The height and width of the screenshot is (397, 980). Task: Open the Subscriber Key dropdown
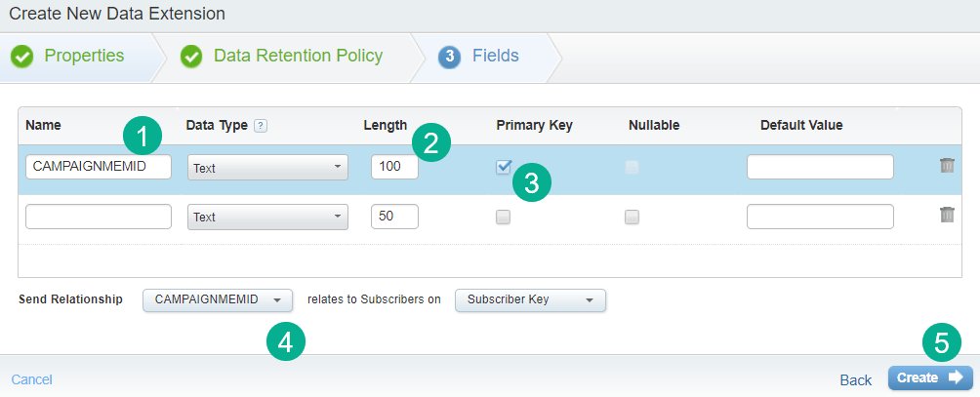tap(530, 299)
